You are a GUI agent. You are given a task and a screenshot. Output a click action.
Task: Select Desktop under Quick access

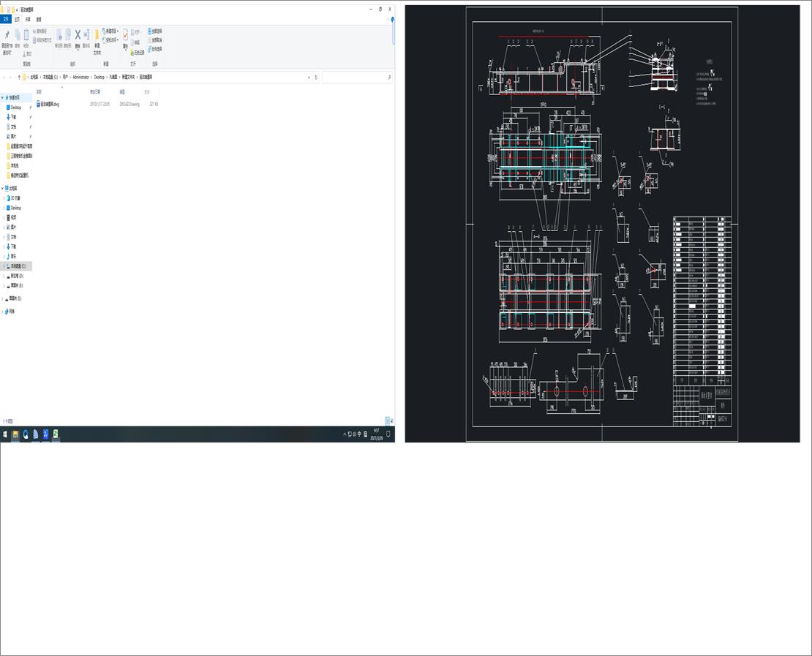pyautogui.click(x=16, y=108)
